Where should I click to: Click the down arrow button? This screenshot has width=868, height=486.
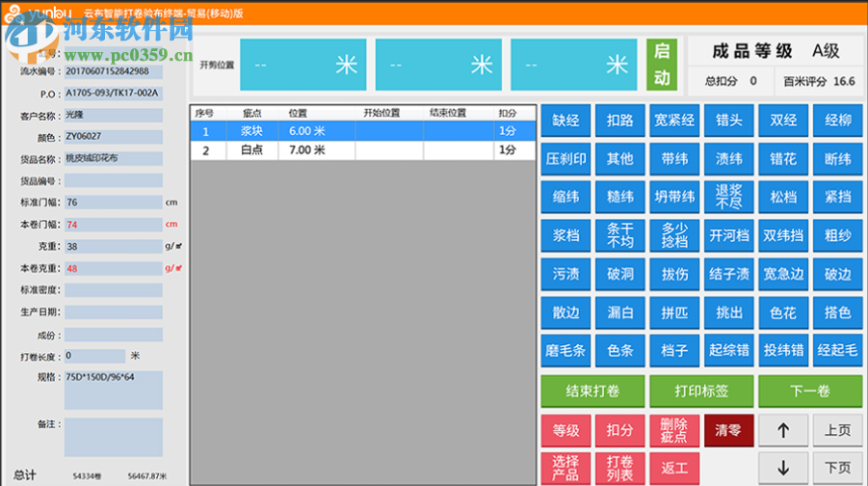pos(783,469)
